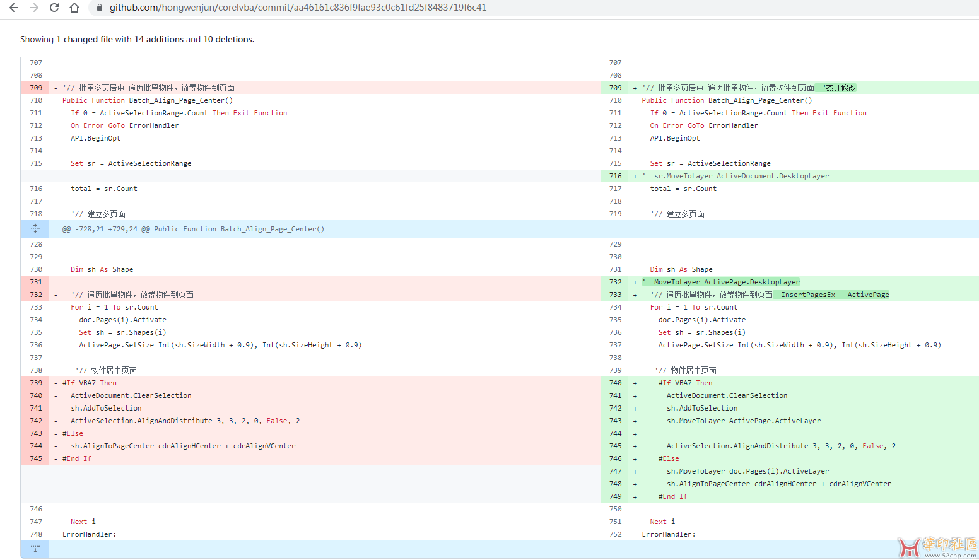Select right line number 716

(616, 176)
